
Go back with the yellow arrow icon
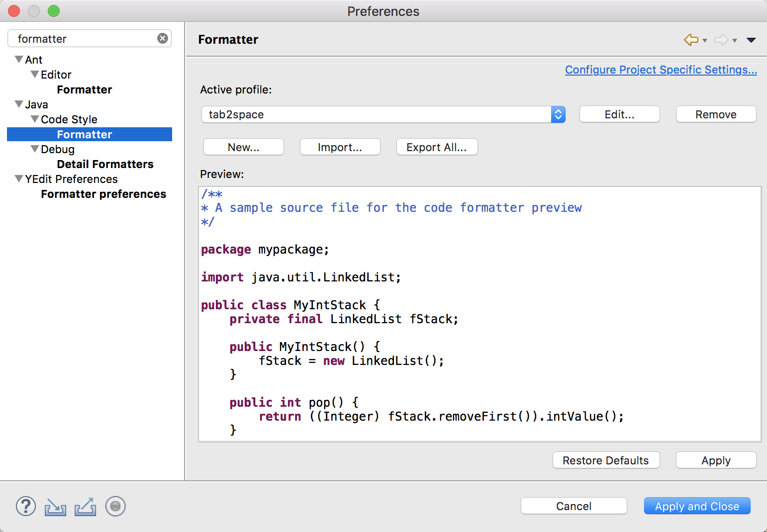click(x=691, y=40)
